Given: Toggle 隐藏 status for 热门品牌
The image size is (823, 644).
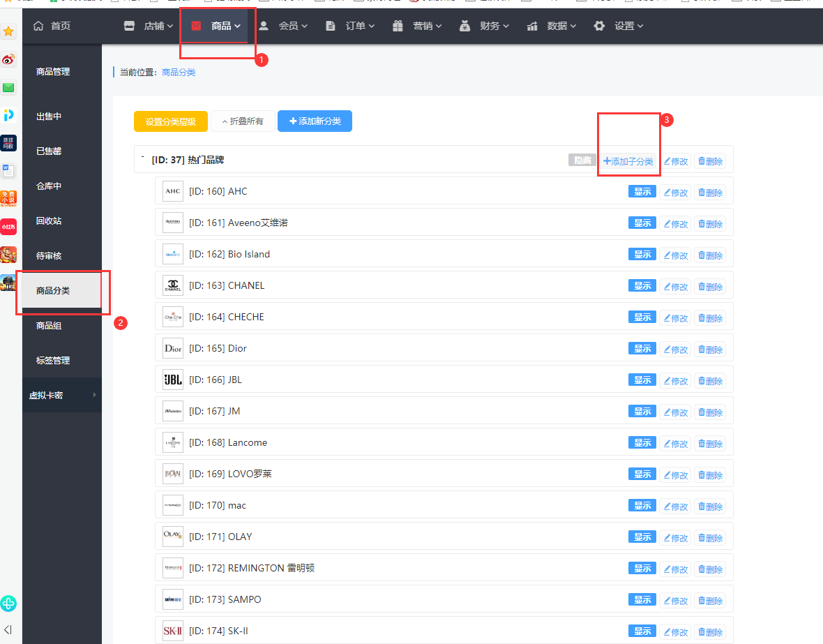Looking at the screenshot, I should click(x=582, y=160).
